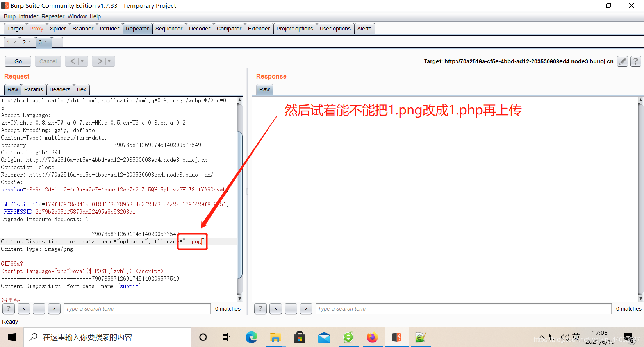Open the Help menu

pyautogui.click(x=95, y=16)
